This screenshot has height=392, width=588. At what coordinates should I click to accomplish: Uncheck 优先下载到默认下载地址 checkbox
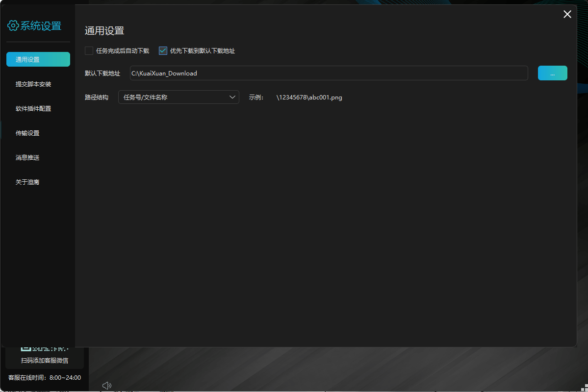click(x=163, y=50)
